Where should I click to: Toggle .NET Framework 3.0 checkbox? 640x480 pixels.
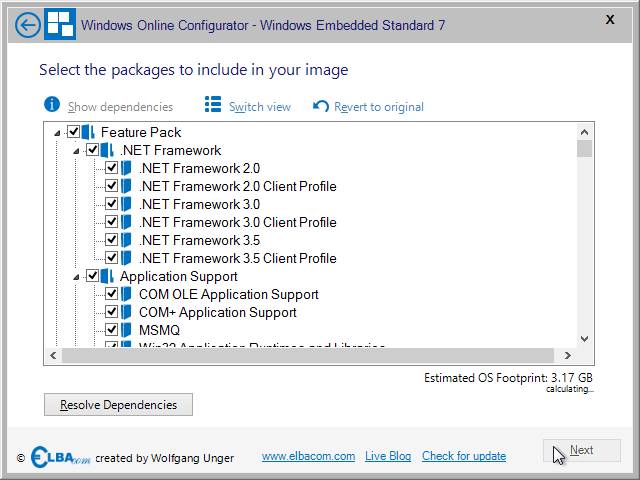point(111,203)
